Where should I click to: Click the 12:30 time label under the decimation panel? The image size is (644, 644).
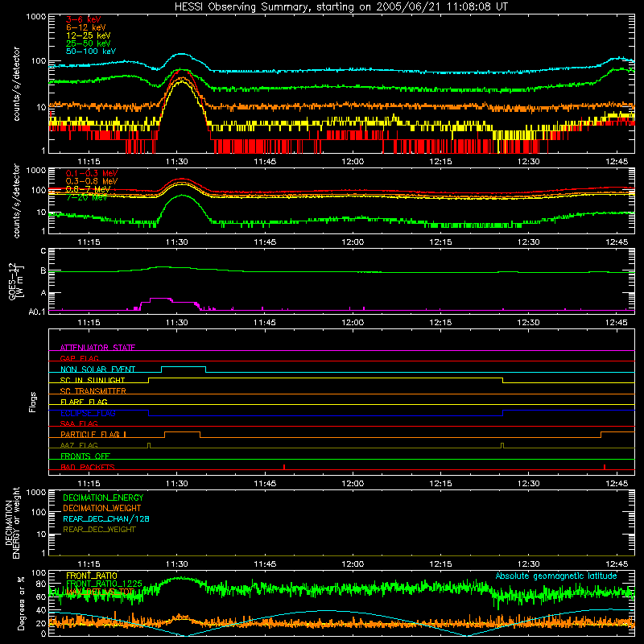(529, 564)
